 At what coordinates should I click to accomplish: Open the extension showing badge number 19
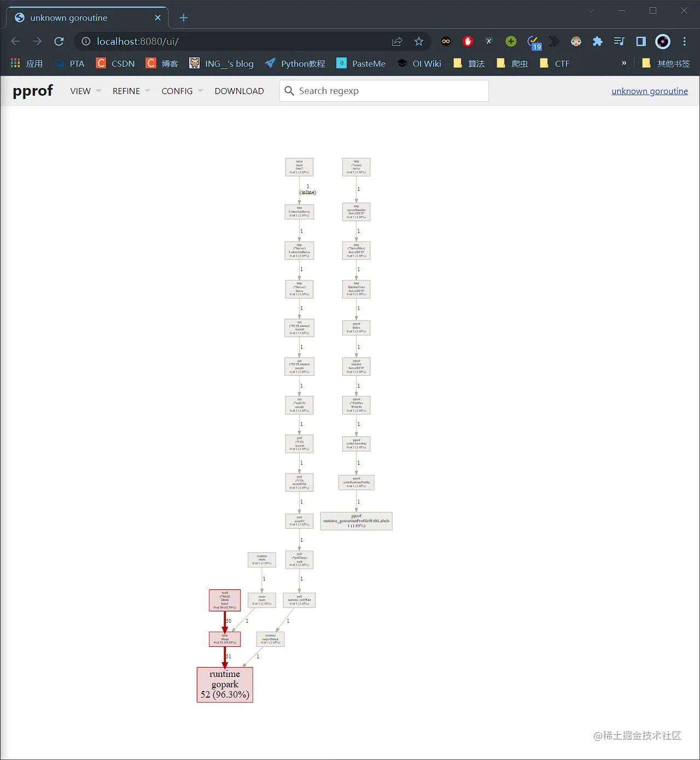pyautogui.click(x=533, y=41)
